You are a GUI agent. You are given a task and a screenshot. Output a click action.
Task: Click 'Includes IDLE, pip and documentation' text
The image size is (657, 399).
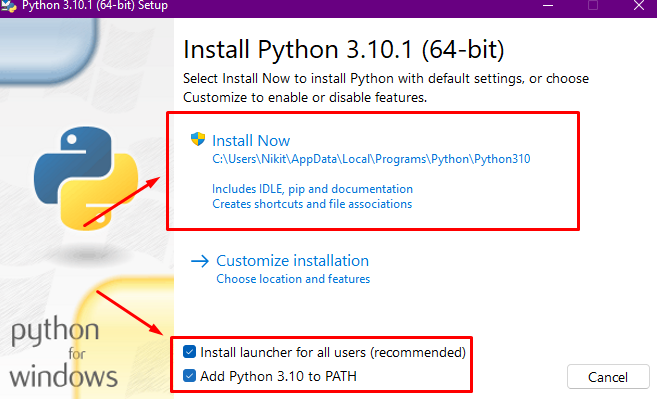click(x=313, y=189)
